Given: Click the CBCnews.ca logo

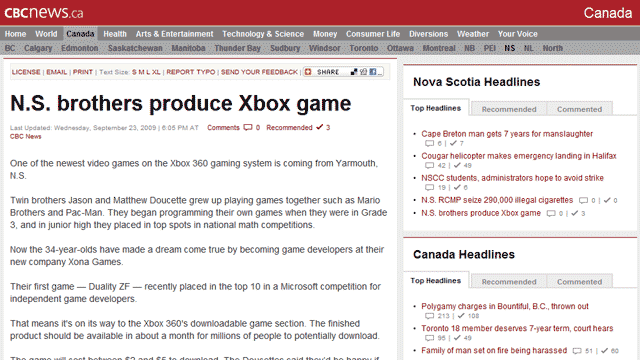Looking at the screenshot, I should [44, 13].
